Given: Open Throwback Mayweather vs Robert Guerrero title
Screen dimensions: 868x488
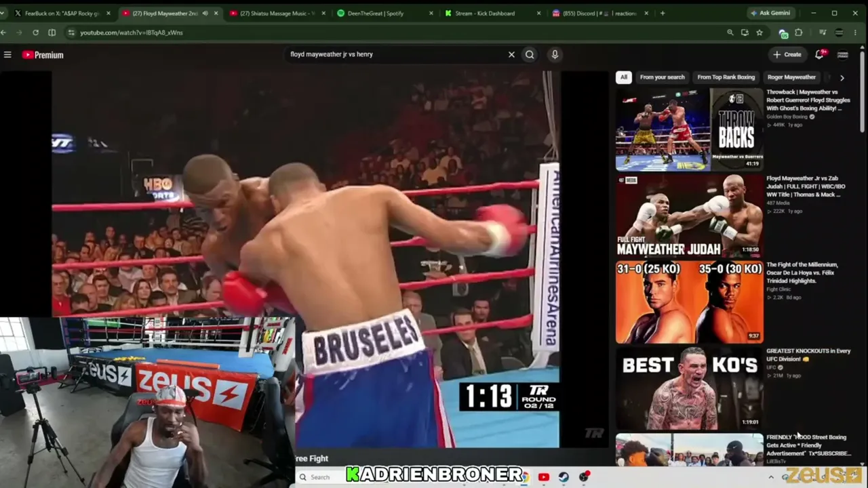Looking at the screenshot, I should [808, 100].
